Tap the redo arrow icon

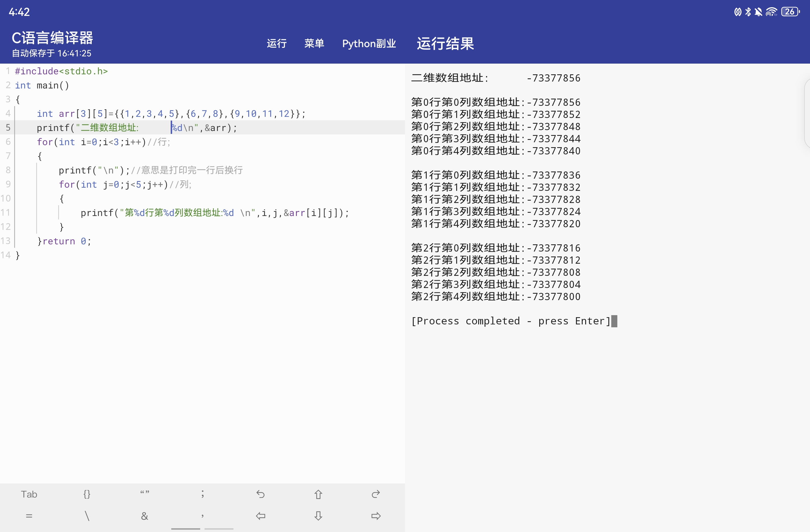pyautogui.click(x=376, y=494)
